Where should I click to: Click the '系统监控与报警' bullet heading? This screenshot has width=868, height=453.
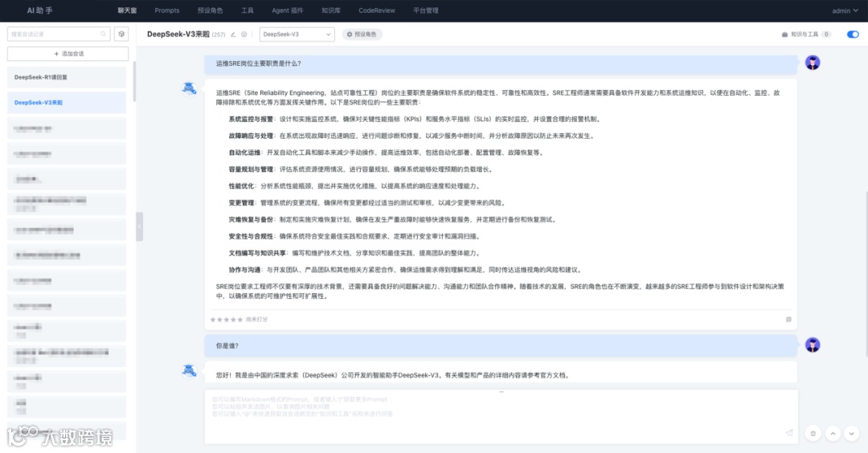click(x=251, y=119)
